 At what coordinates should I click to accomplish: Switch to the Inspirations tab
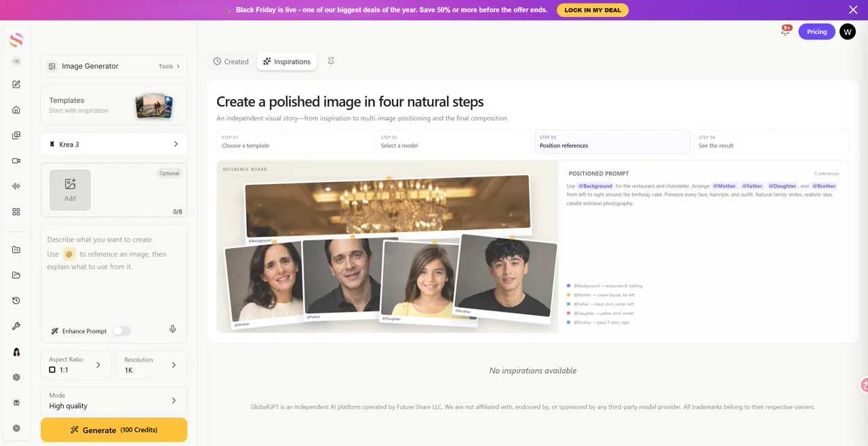click(287, 61)
